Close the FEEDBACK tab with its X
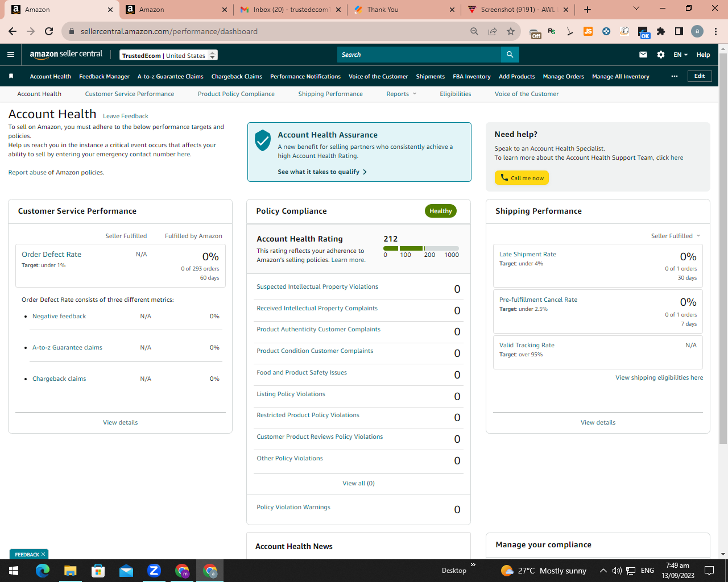728x582 pixels. (43, 554)
